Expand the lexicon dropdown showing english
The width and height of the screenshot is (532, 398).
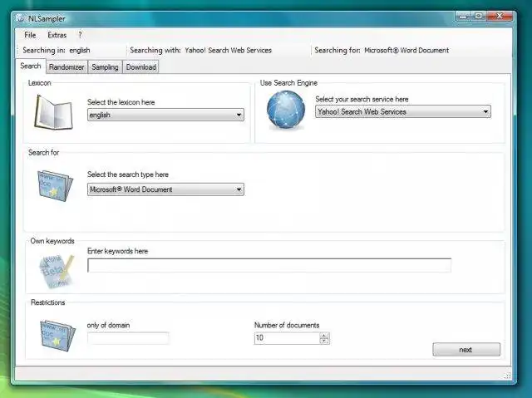click(165, 115)
